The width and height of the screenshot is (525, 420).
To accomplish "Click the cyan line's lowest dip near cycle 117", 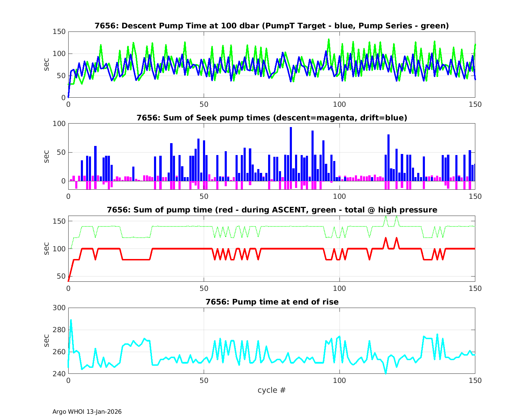I will coord(386,373).
